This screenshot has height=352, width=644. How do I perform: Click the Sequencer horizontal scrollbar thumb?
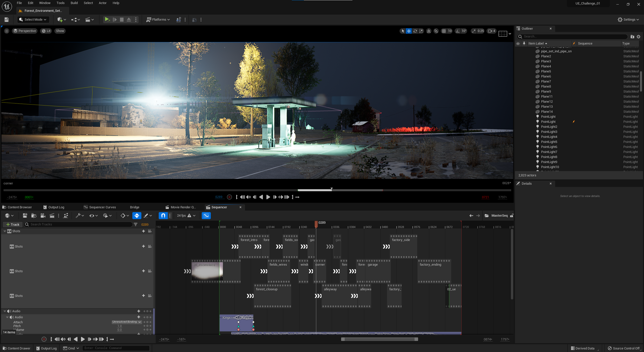pos(379,339)
